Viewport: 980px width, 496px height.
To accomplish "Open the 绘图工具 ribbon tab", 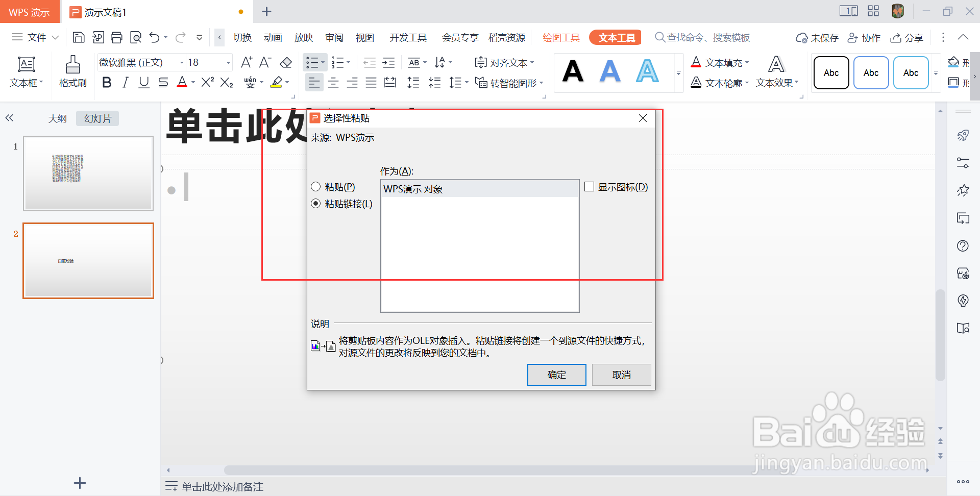I will pyautogui.click(x=561, y=37).
